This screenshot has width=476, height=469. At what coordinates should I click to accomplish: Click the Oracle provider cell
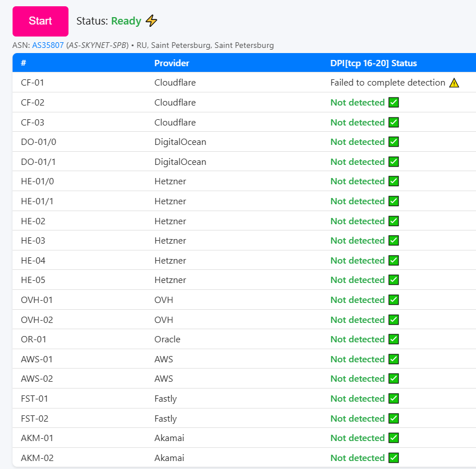pyautogui.click(x=167, y=339)
